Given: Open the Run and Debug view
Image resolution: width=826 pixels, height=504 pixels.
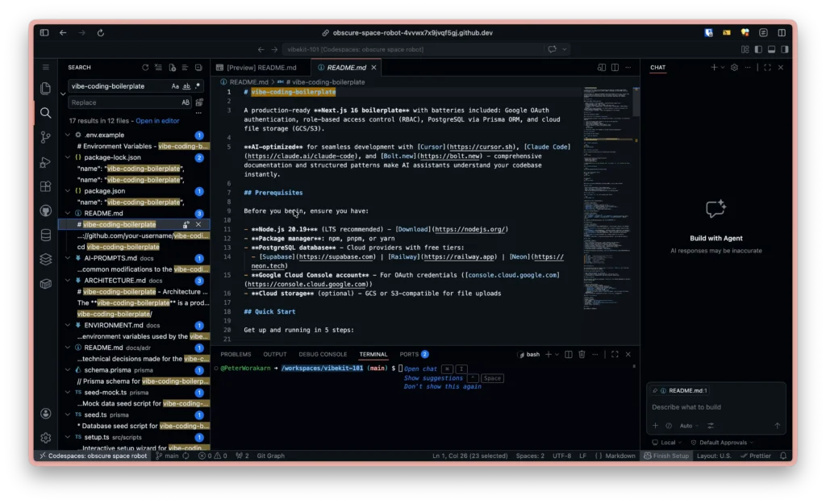Looking at the screenshot, I should (x=46, y=162).
